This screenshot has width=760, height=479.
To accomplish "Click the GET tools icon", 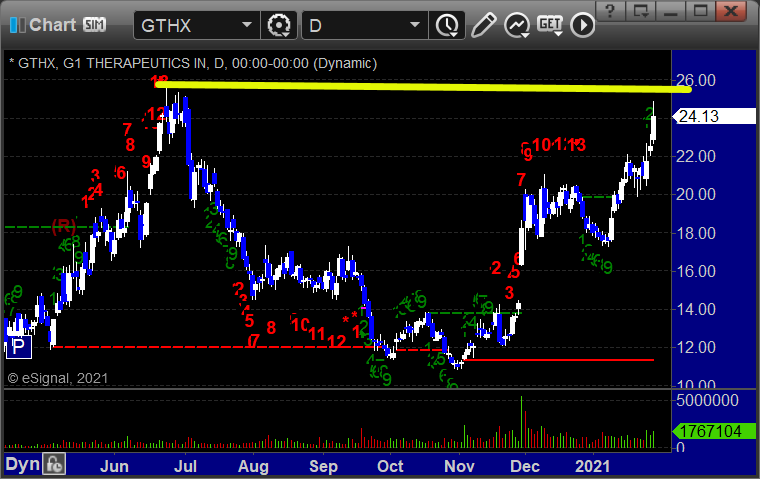I will click(x=550, y=25).
